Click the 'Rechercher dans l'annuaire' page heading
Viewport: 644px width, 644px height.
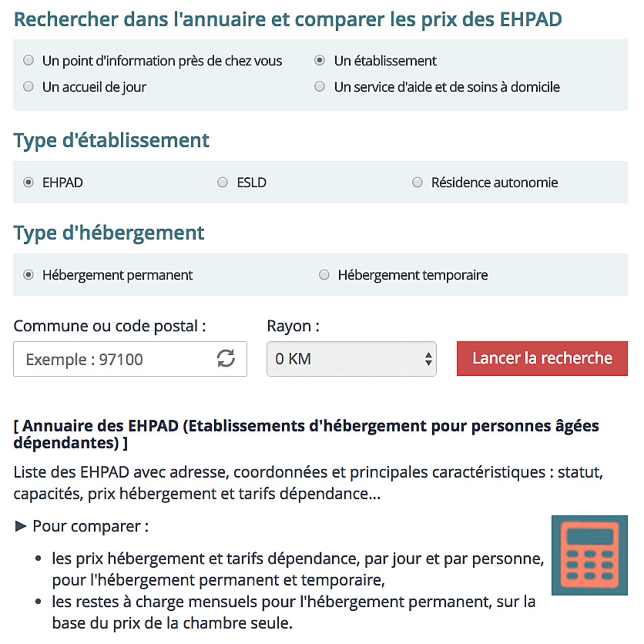(x=288, y=19)
